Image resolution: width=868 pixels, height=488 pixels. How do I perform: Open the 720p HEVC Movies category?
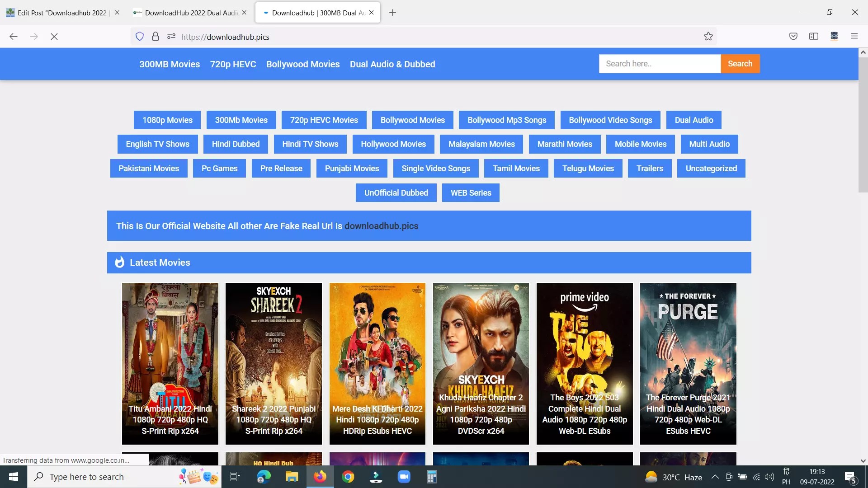coord(324,120)
